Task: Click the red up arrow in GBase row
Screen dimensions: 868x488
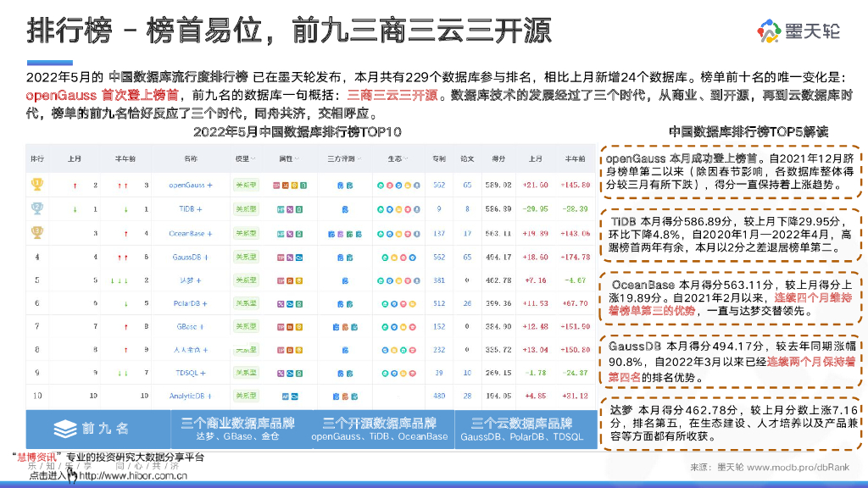Action: tap(125, 327)
